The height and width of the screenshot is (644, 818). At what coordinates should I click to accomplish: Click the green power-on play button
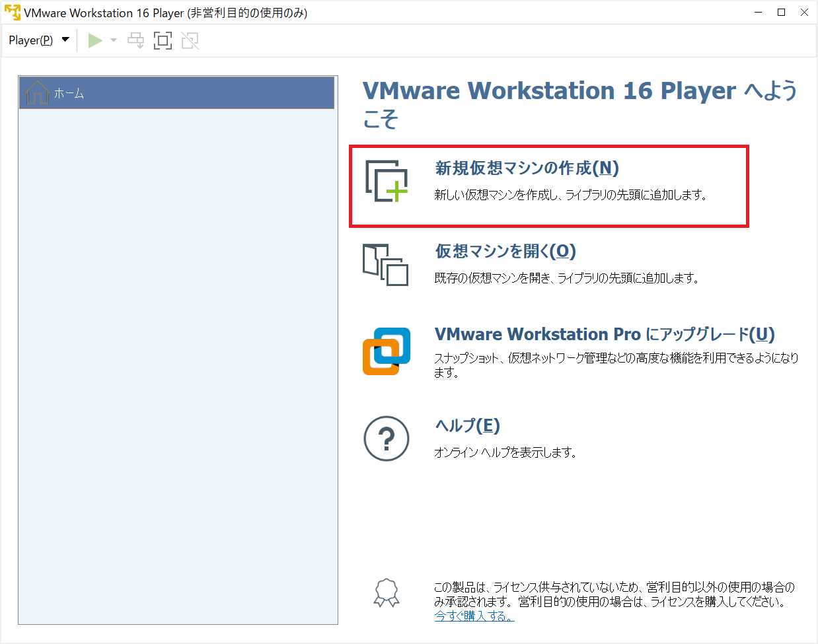tap(95, 40)
